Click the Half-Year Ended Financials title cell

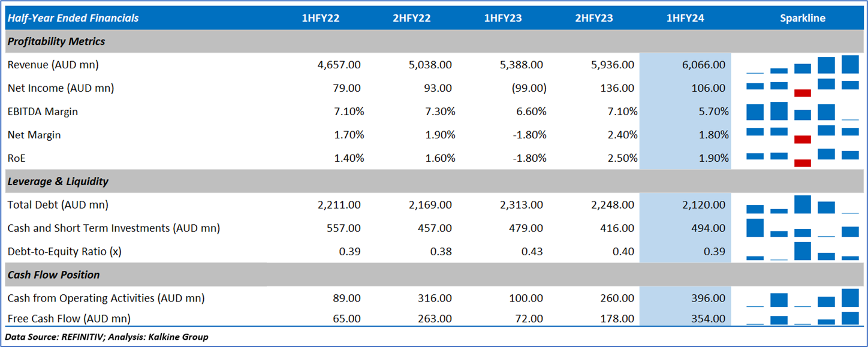(x=73, y=18)
